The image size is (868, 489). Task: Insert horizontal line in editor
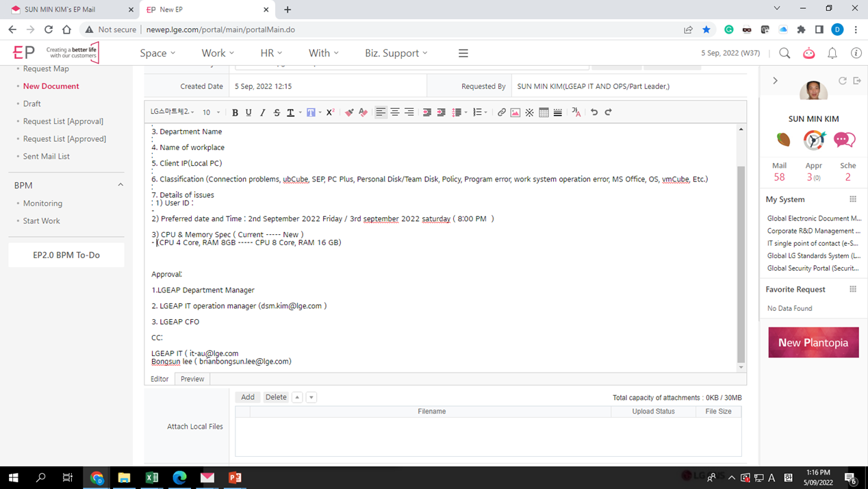click(x=558, y=112)
